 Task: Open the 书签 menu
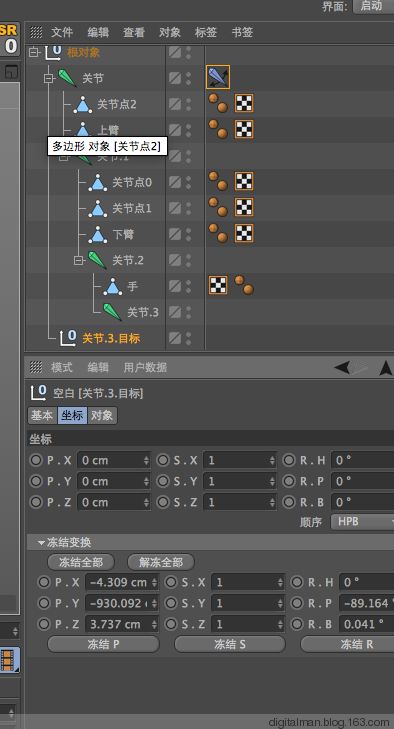242,32
